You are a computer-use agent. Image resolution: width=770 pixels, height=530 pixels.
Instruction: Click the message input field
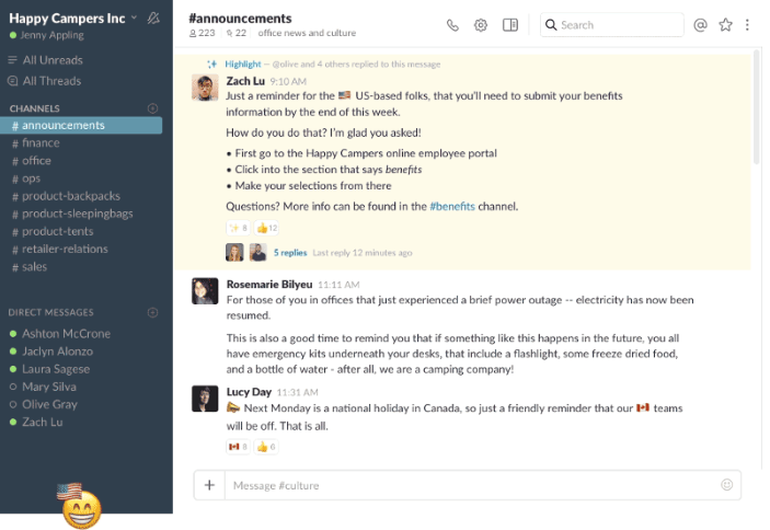470,485
